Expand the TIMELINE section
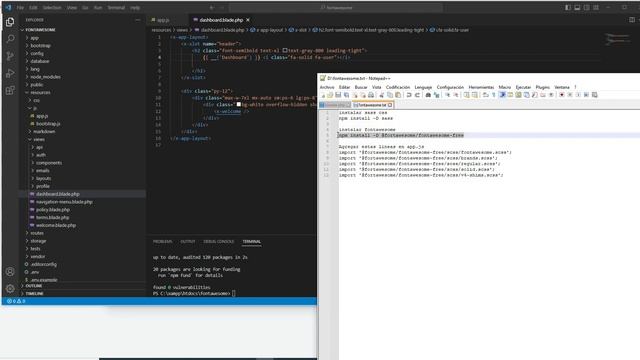This screenshot has width=640, height=360. (33, 293)
